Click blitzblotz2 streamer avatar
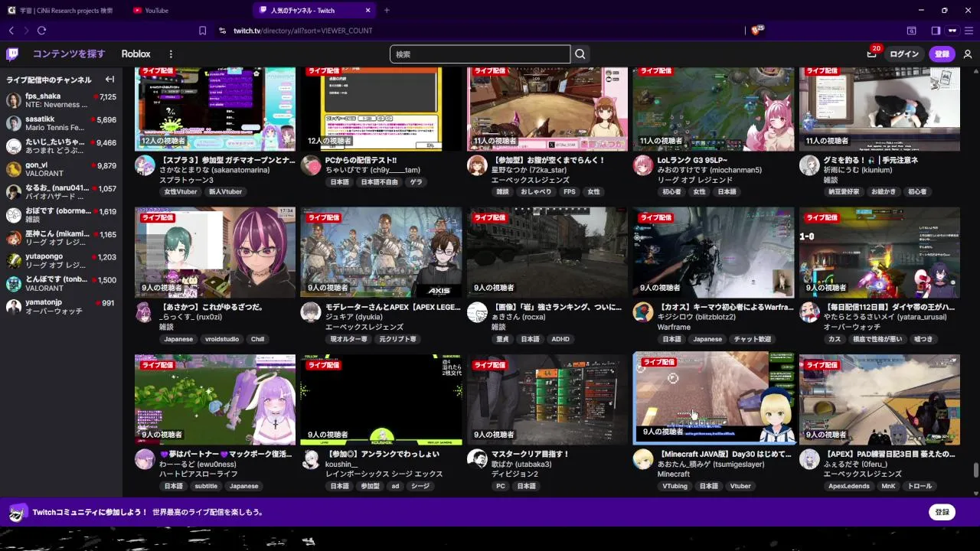Screen dimensions: 980x551 pos(643,312)
